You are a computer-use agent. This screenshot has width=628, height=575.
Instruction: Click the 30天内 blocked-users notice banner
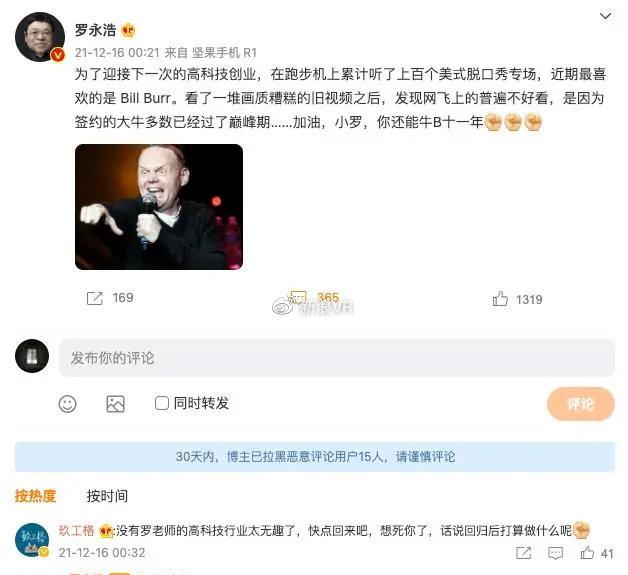(315, 456)
